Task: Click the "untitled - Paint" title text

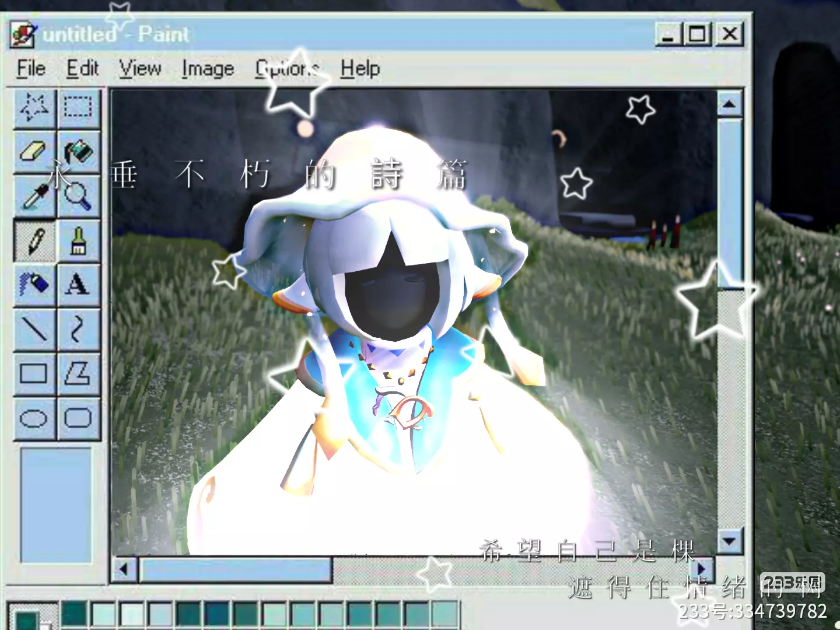Action: (x=116, y=34)
